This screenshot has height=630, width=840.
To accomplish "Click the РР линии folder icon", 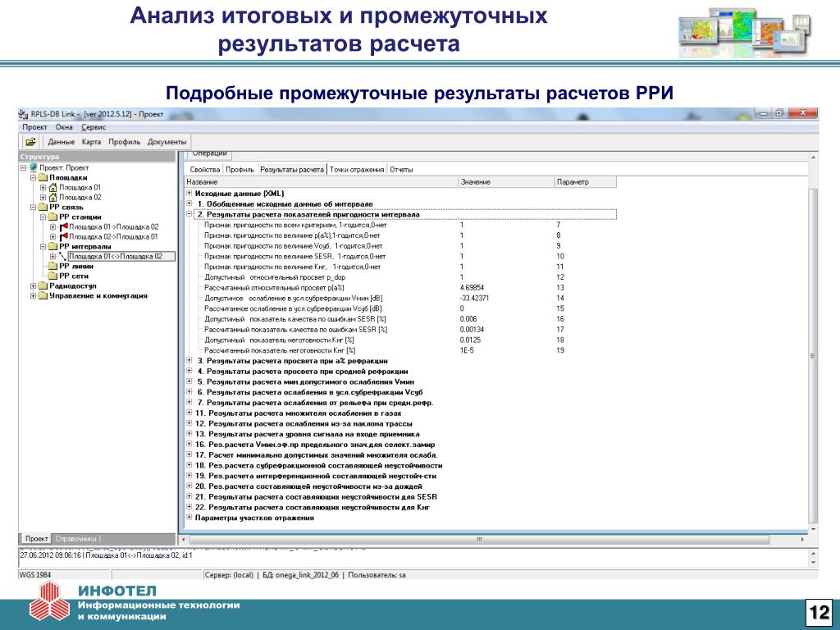I will click(x=52, y=267).
